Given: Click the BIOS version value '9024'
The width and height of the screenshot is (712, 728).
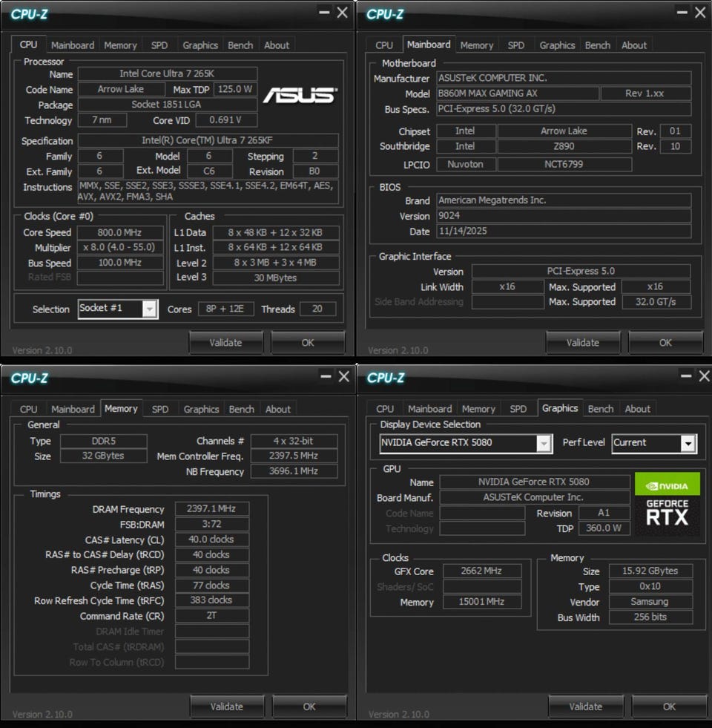Looking at the screenshot, I should 564,215.
